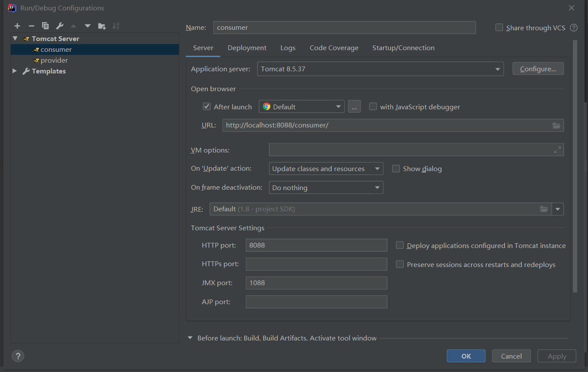This screenshot has height=372, width=588.
Task: Click the Add New Configuration plus icon
Action: pyautogui.click(x=17, y=26)
